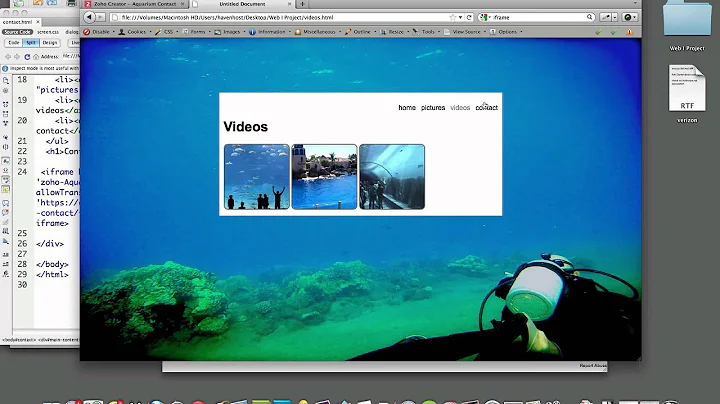720x404 pixels.
Task: Open the RTF verizon file on desktop
Action: point(688,95)
